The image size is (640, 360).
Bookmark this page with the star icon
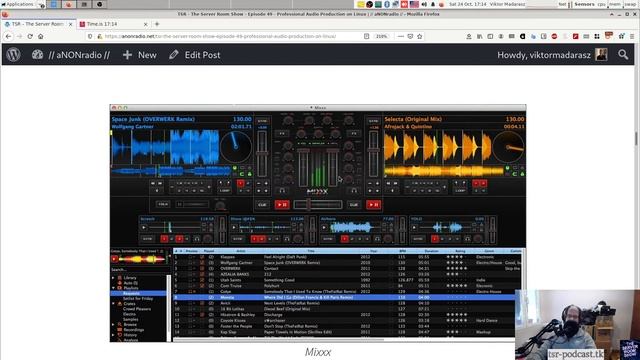pyautogui.click(x=420, y=36)
